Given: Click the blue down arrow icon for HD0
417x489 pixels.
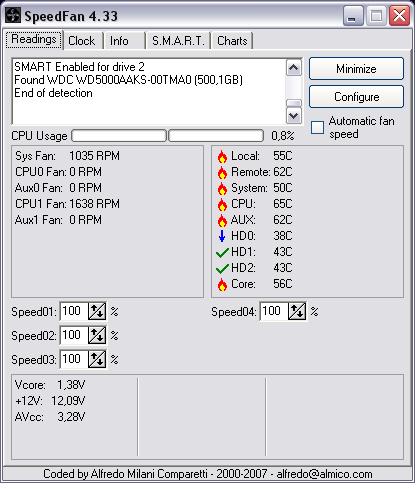Looking at the screenshot, I should pos(222,236).
